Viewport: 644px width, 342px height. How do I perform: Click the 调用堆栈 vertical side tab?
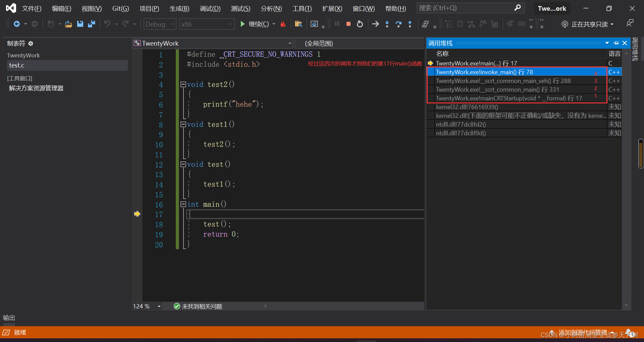click(x=635, y=49)
